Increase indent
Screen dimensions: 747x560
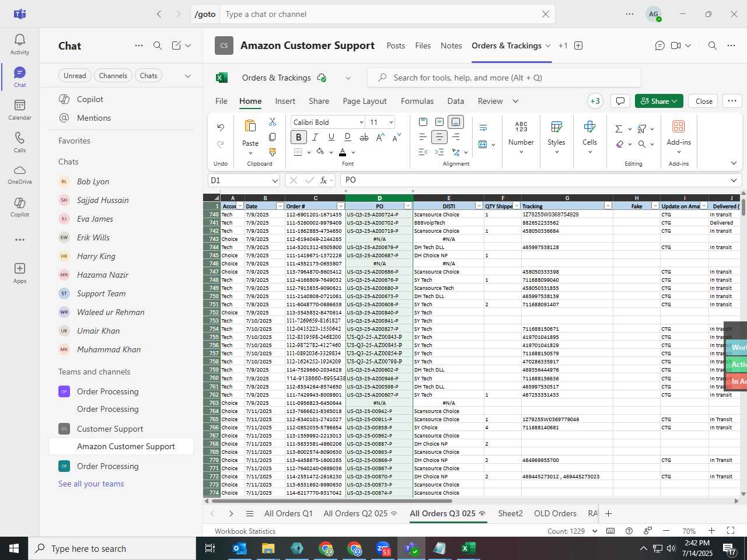(x=439, y=152)
